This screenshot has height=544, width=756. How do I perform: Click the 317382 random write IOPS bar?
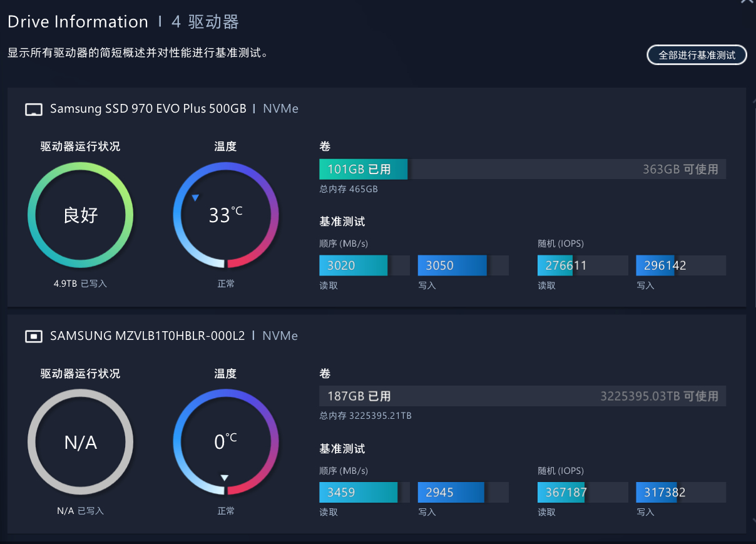(x=680, y=493)
